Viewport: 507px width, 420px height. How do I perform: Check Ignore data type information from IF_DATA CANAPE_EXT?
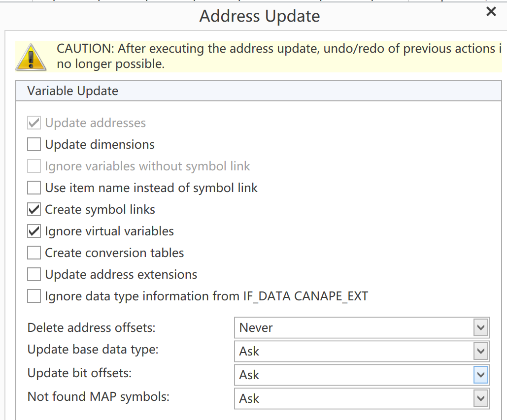(34, 296)
